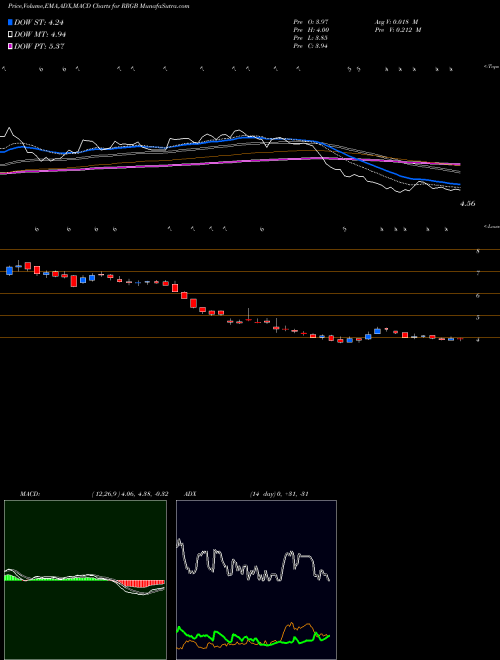Click the 'Pre O: 3.97' open value
Viewport: 500px width, 660px height.
tap(311, 22)
